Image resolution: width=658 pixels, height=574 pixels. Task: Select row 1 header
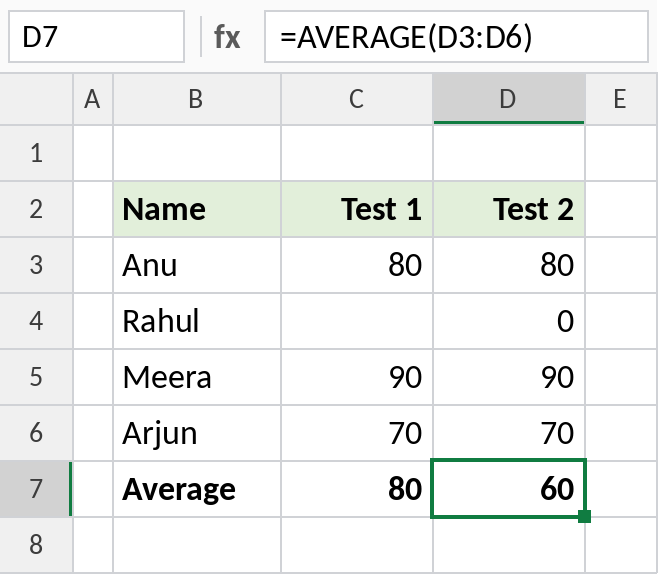(x=36, y=153)
